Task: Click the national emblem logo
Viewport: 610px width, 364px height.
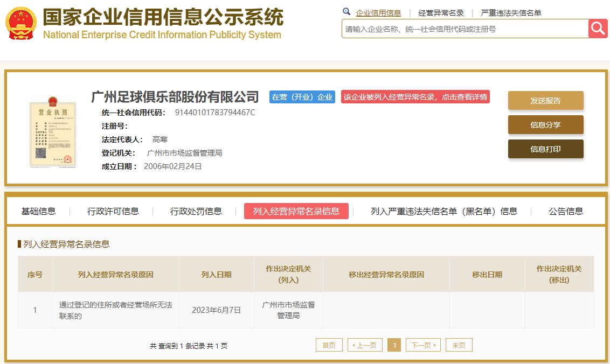Action: (21, 24)
